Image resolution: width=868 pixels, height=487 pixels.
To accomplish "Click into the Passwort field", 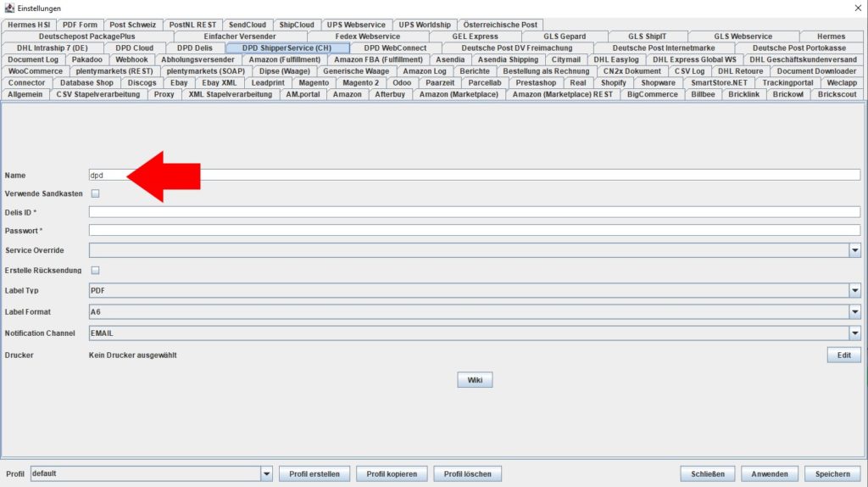I will pos(475,231).
